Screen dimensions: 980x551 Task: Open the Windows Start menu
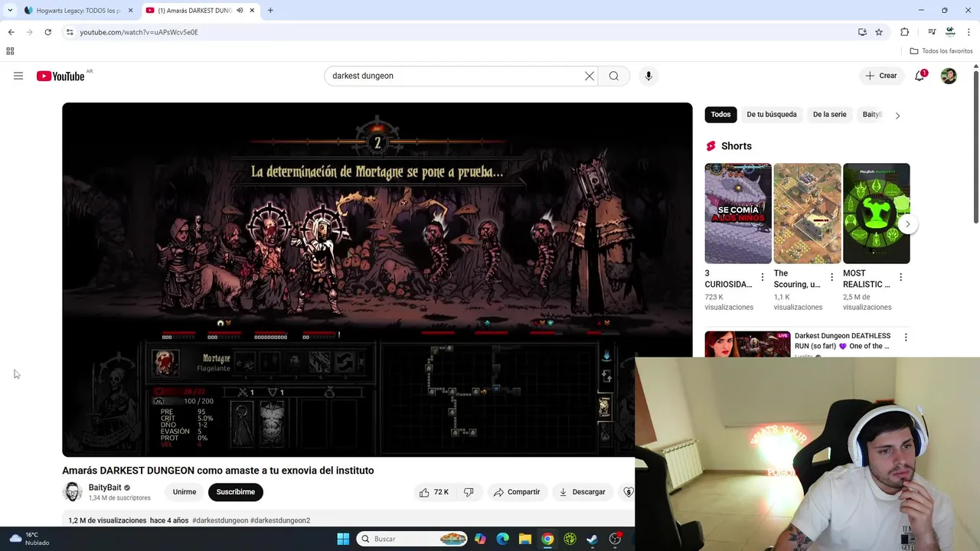coord(343,539)
